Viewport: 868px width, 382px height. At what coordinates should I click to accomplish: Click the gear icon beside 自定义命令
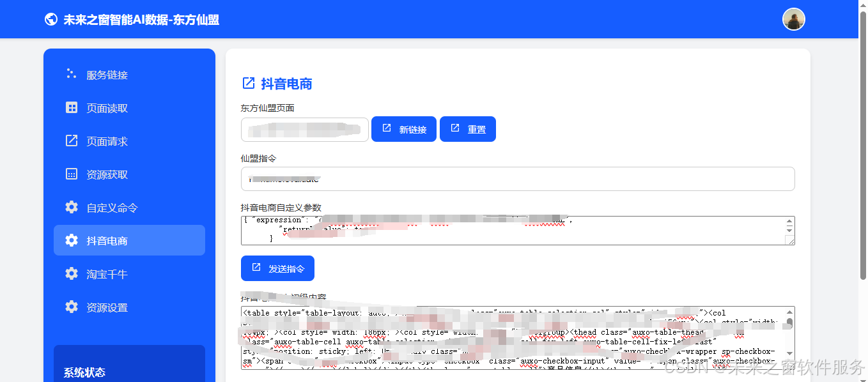pos(72,207)
